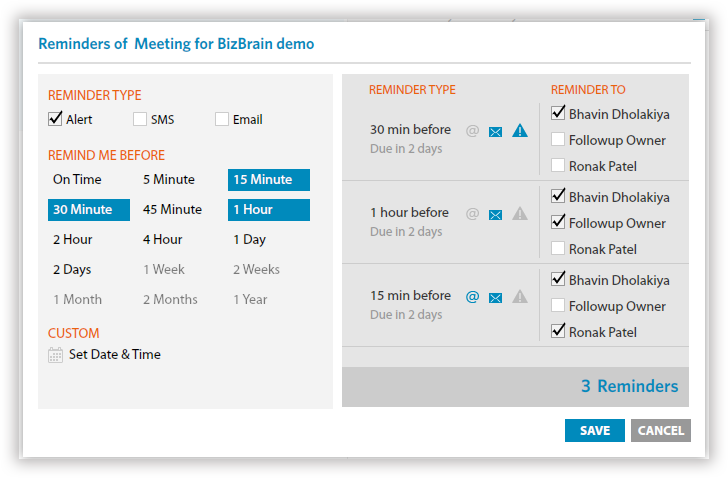Screen dimensions: 728x478
Task: Click the SAVE button
Action: tap(594, 431)
